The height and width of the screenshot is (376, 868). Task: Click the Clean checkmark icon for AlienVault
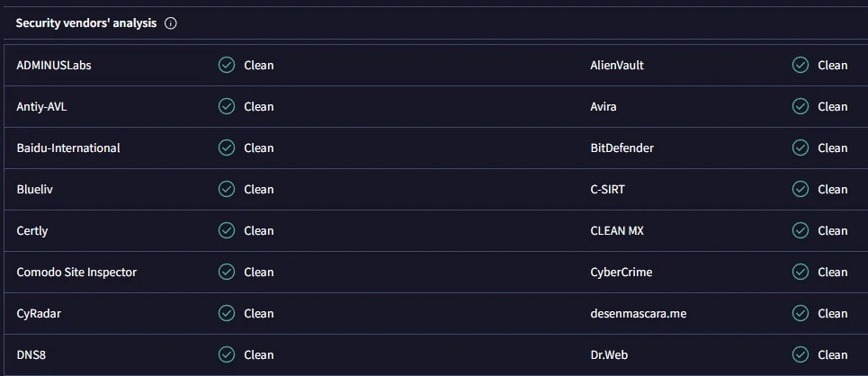pyautogui.click(x=800, y=65)
